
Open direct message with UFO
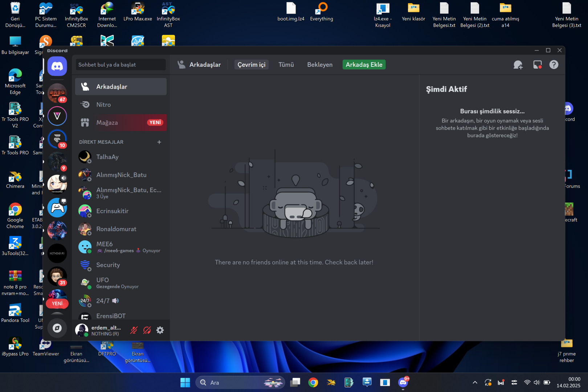tap(121, 283)
